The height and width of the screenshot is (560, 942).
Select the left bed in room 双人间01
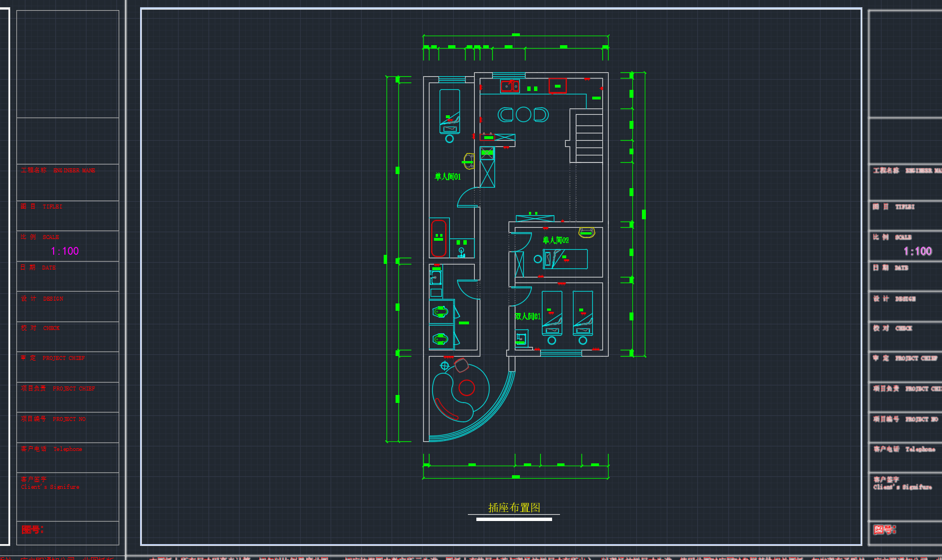pos(552,312)
